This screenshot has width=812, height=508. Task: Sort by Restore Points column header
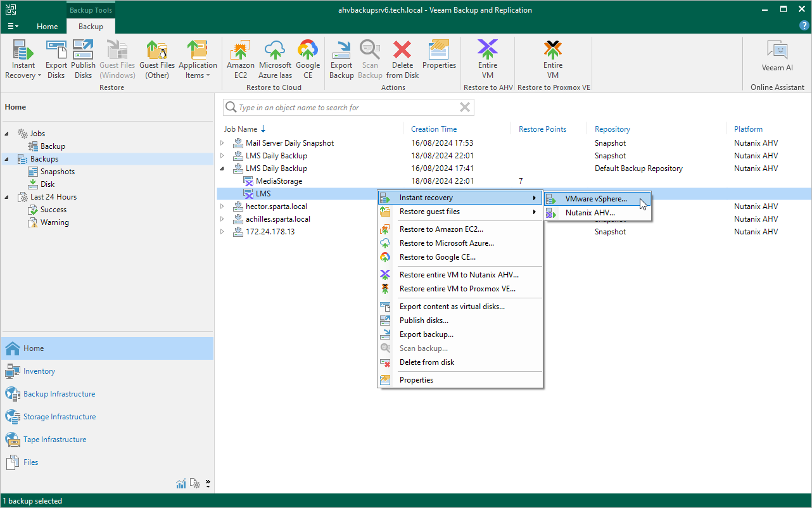543,129
